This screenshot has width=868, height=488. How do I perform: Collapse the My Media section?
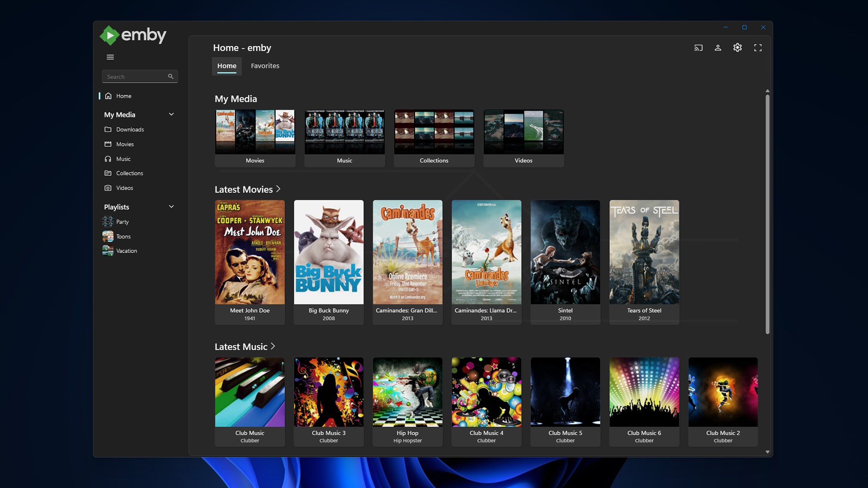[x=171, y=114]
